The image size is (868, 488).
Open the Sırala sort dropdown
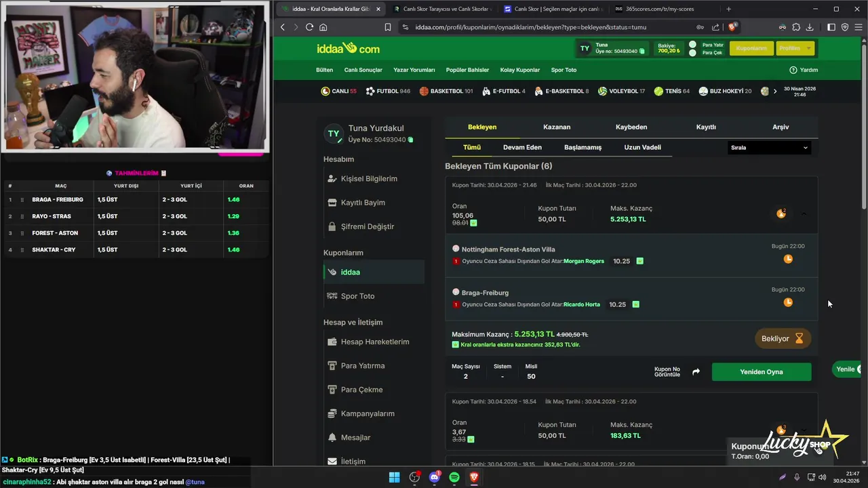(x=769, y=147)
